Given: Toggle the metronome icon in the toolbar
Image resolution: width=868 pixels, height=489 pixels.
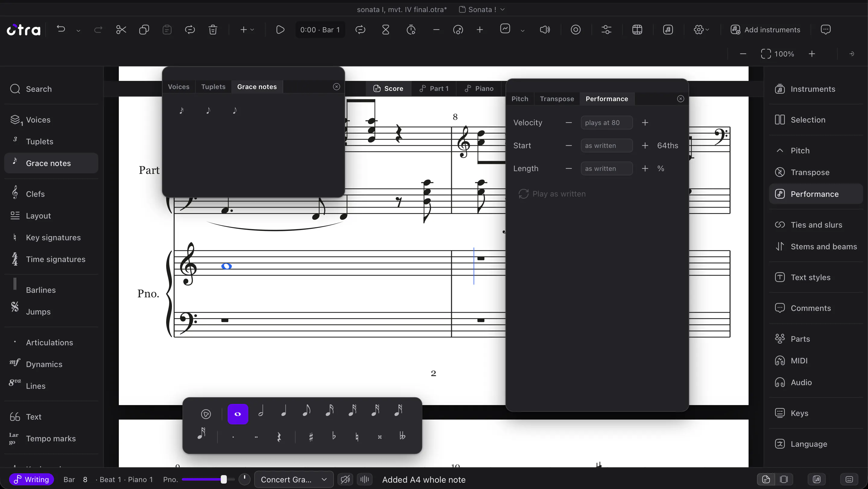Looking at the screenshot, I should point(411,30).
